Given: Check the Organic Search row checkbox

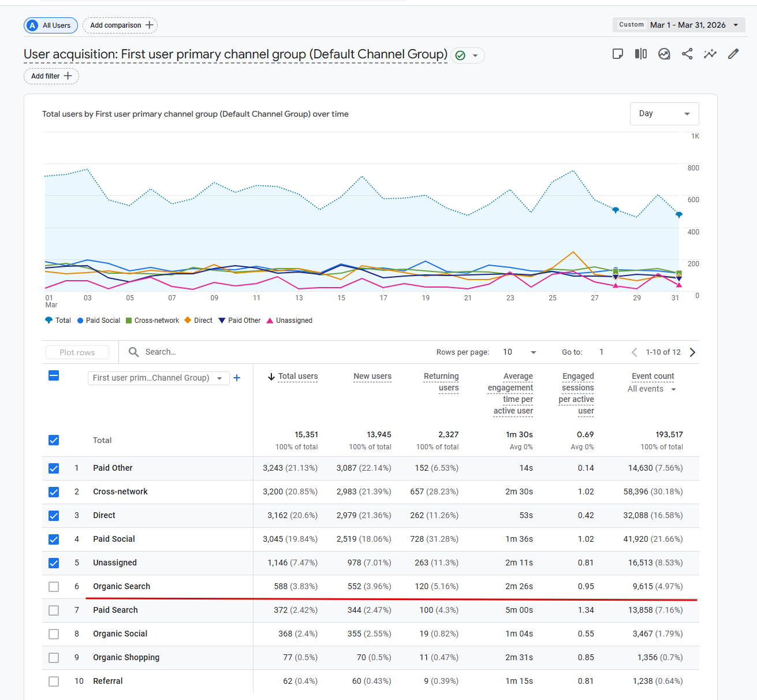Looking at the screenshot, I should tap(54, 587).
